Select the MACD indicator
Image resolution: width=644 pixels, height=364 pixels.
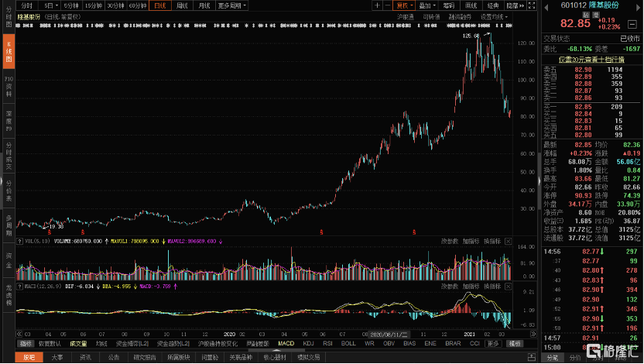click(286, 343)
